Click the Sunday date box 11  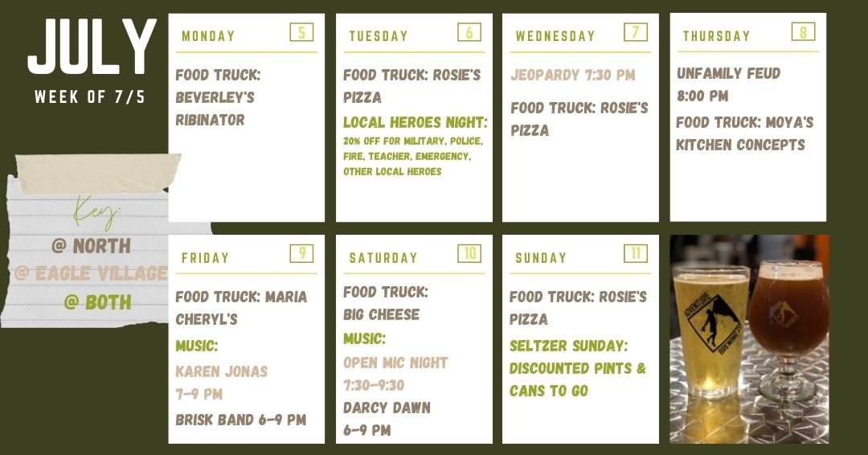point(635,254)
